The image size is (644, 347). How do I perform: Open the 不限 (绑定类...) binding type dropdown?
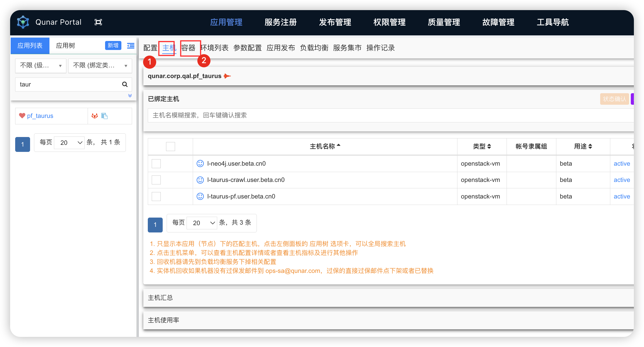click(100, 65)
